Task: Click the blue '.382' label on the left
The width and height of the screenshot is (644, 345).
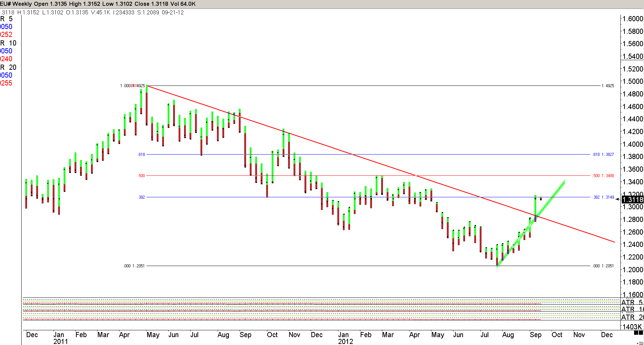Action: [x=141, y=197]
